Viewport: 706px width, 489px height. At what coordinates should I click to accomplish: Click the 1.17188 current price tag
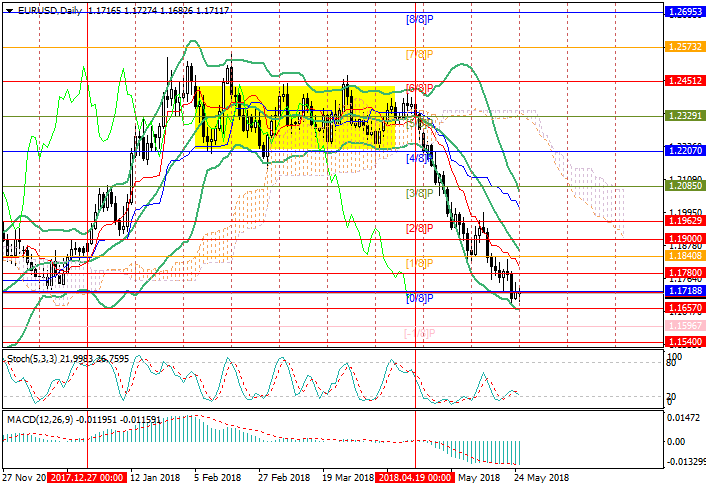pyautogui.click(x=685, y=292)
